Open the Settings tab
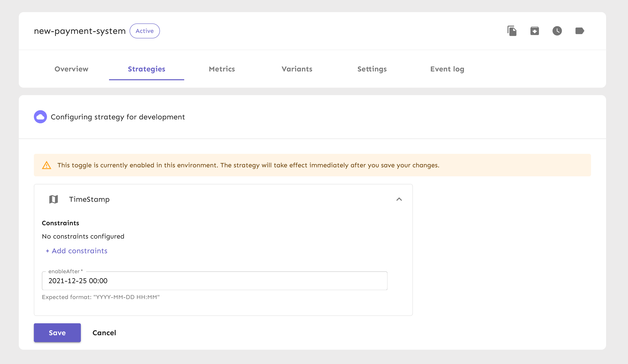Image resolution: width=628 pixels, height=364 pixels. click(372, 69)
